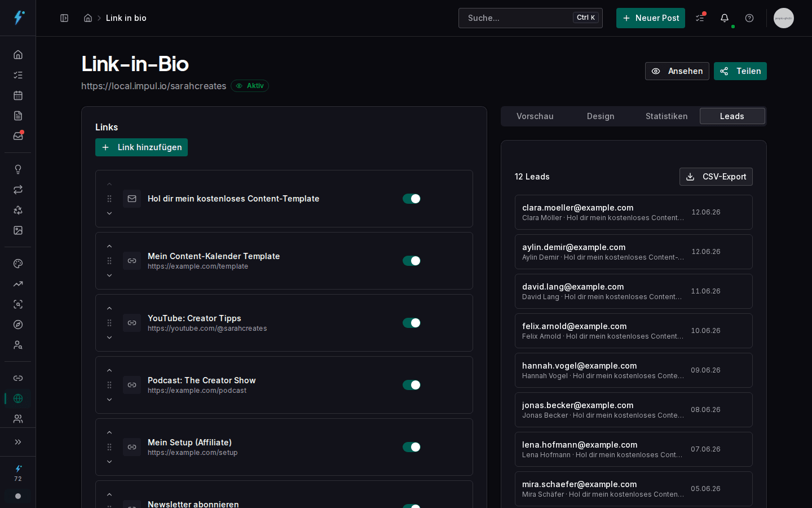Open the tasks checklist sidebar icon
Viewport: 812px width, 508px height.
pos(18,75)
